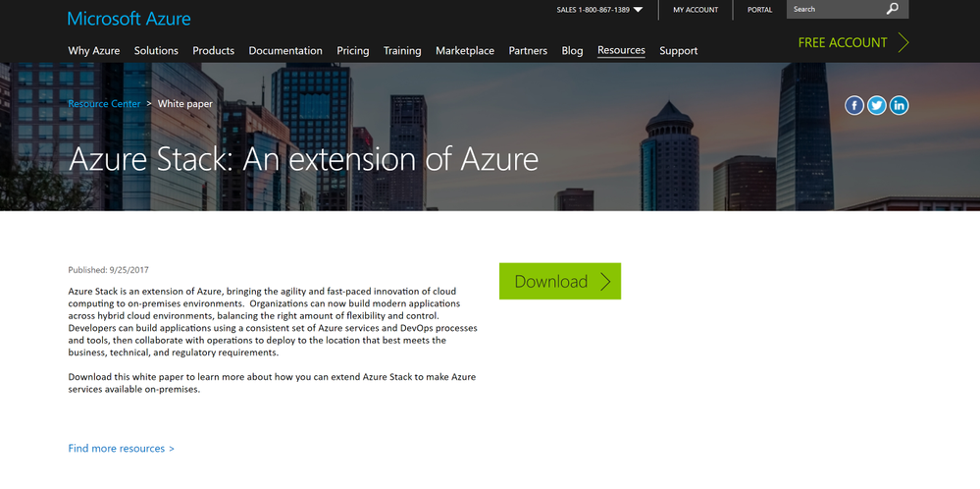Image resolution: width=980 pixels, height=489 pixels.
Task: Click the Azure Stack: An extension of Azure heading
Action: click(x=303, y=159)
